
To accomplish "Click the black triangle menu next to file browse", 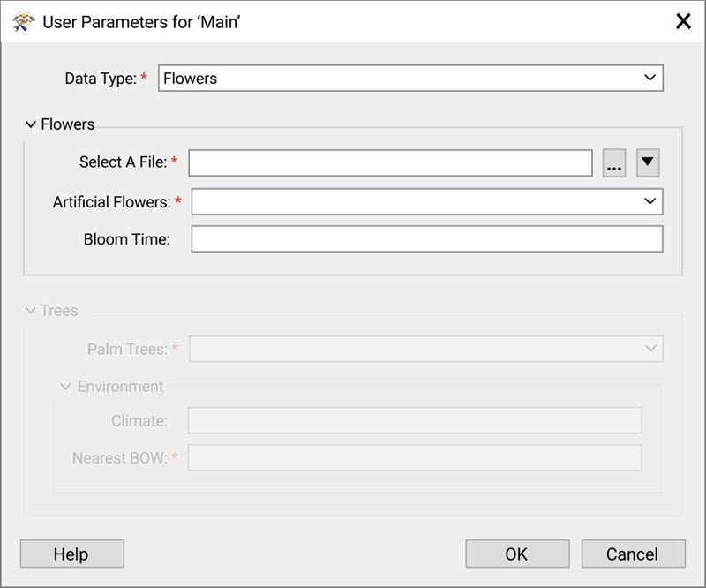I will (x=648, y=162).
